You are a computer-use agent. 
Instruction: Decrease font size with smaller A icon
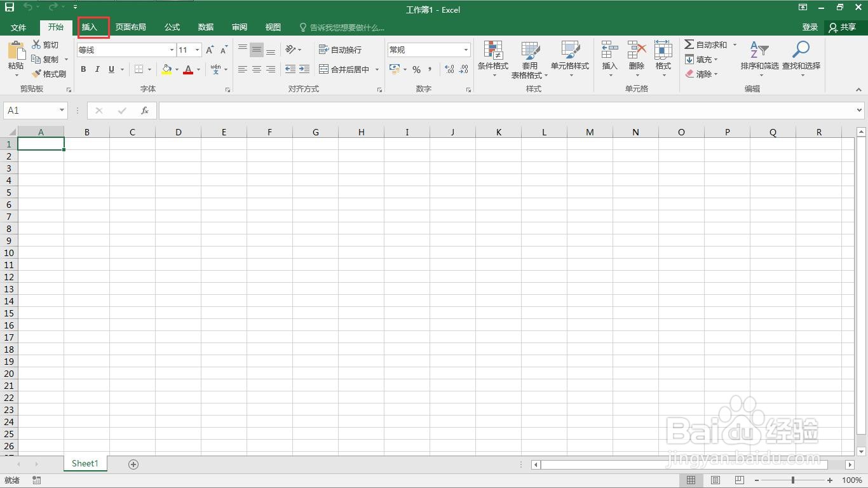point(224,50)
